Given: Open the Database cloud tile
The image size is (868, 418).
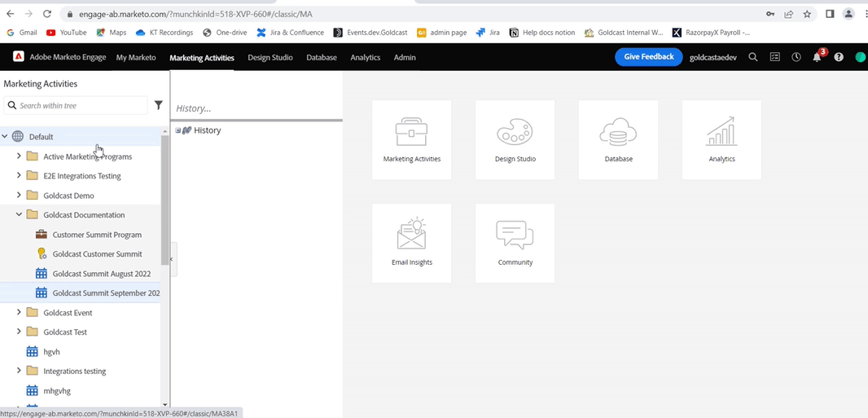Looking at the screenshot, I should pyautogui.click(x=618, y=139).
